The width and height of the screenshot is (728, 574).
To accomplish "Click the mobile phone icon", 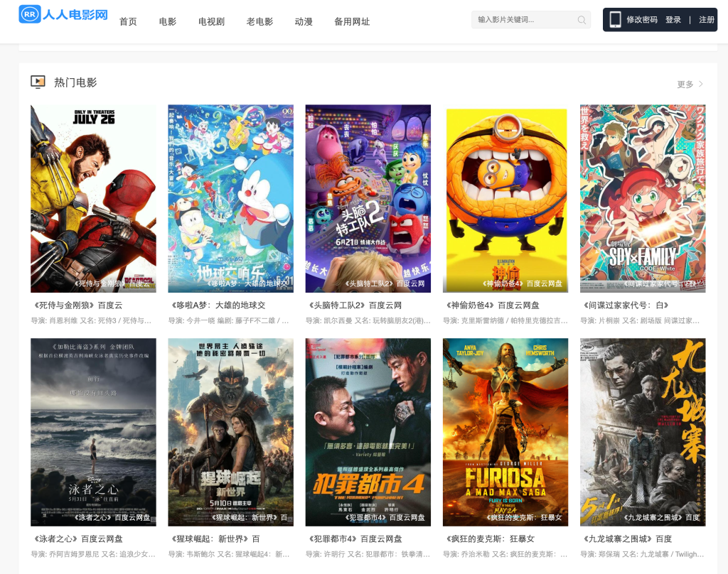I will (x=615, y=19).
